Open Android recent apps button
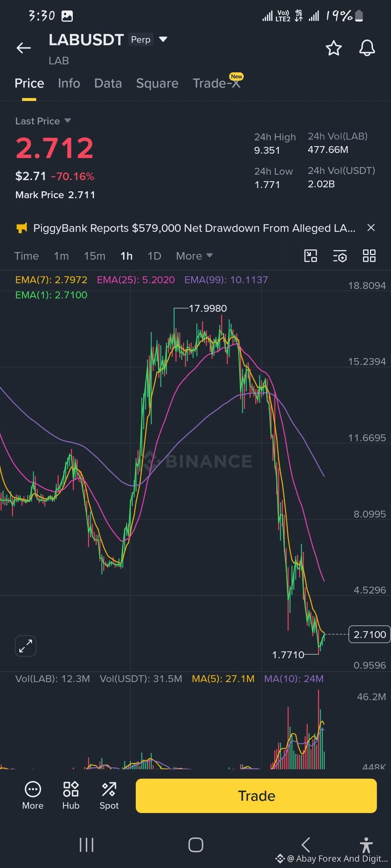391x868 pixels. (87, 845)
